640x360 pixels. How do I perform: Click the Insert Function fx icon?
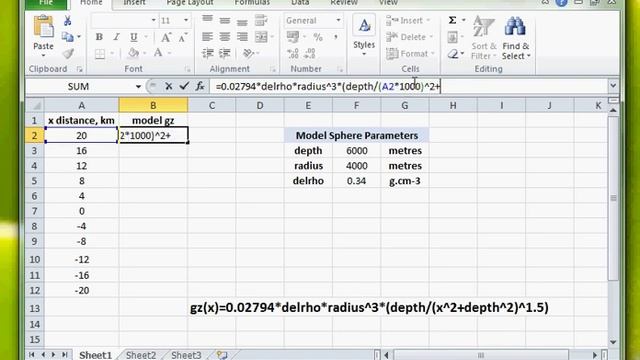[200, 86]
